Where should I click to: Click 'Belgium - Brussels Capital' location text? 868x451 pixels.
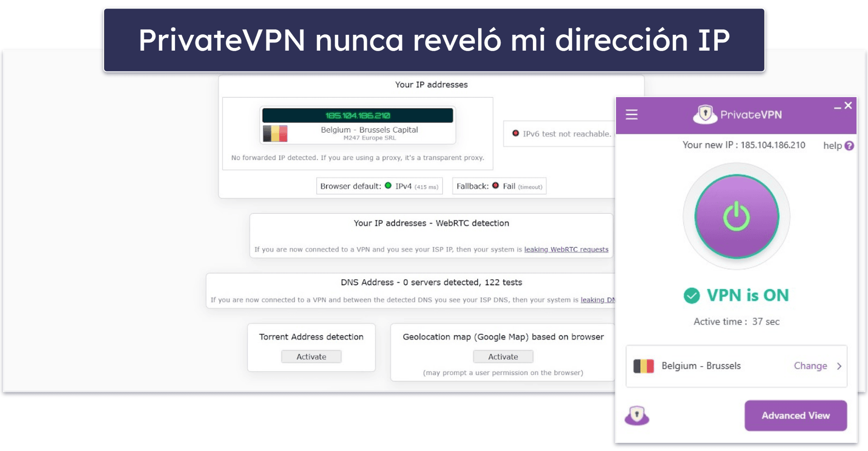pyautogui.click(x=370, y=130)
